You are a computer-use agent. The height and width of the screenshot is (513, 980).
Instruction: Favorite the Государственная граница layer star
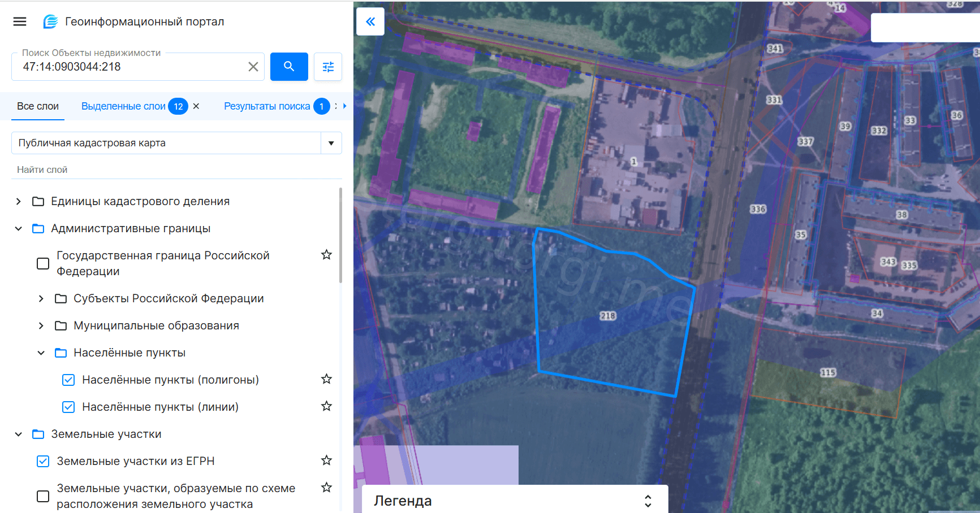click(x=326, y=255)
